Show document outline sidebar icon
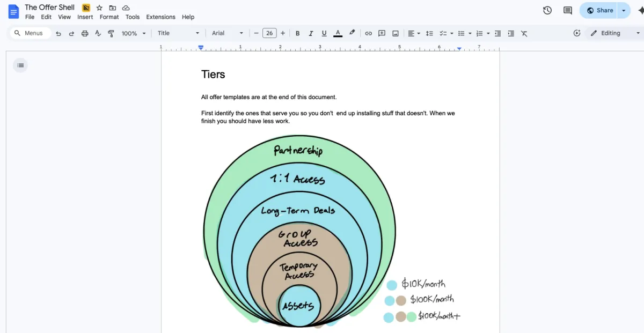 (20, 65)
